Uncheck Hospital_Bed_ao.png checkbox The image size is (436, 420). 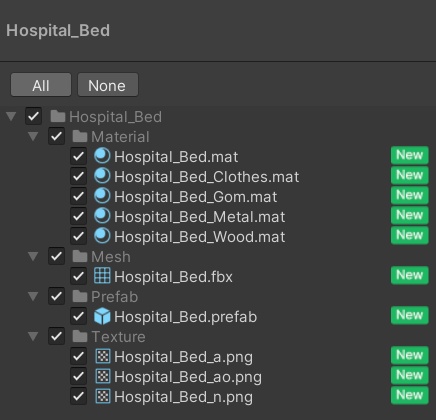[x=78, y=376]
